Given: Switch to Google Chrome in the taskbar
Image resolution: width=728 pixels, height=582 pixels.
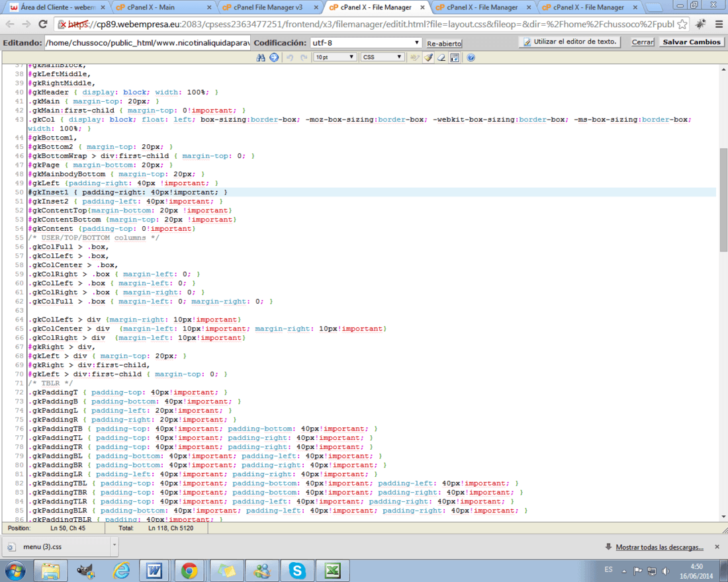Looking at the screenshot, I should click(189, 571).
